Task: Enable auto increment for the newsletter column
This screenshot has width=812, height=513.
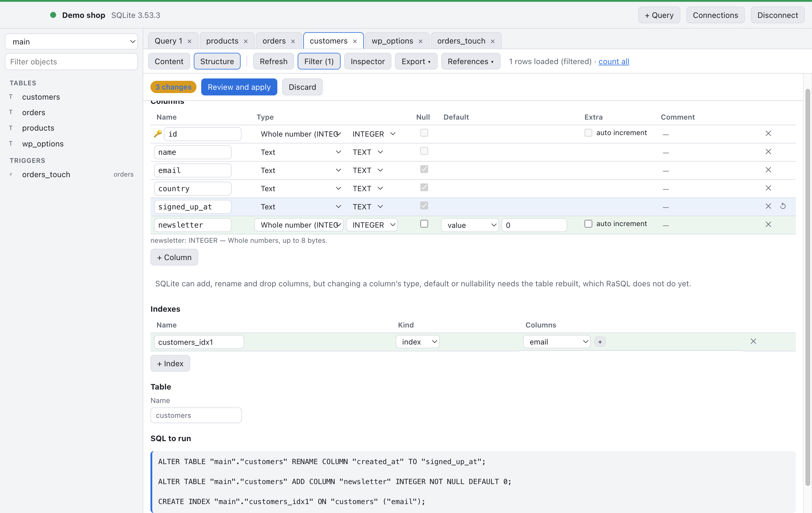Action: (x=588, y=224)
